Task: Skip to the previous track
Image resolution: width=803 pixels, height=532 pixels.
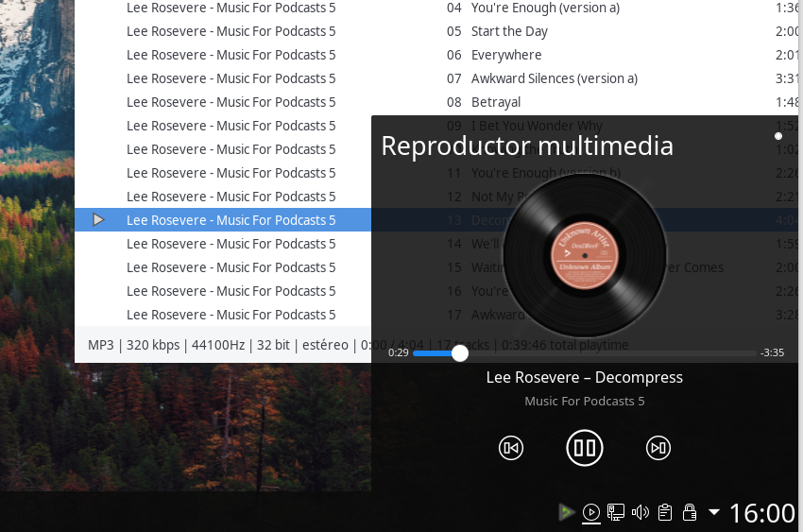Action: point(511,448)
